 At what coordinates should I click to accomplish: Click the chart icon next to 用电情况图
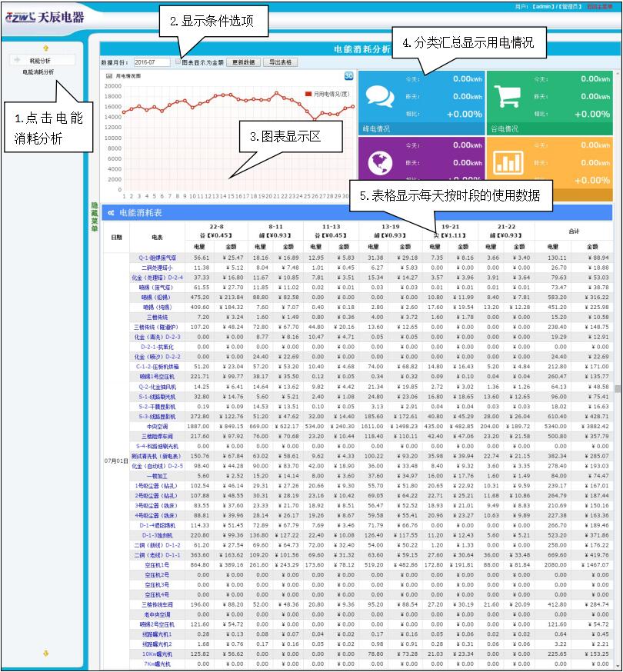[109, 76]
